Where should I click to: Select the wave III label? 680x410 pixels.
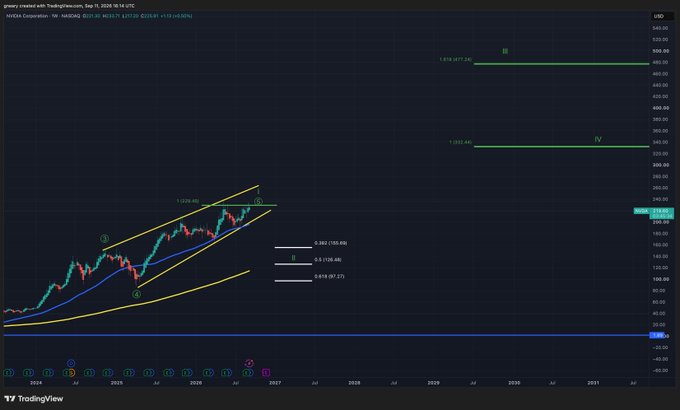click(x=505, y=51)
